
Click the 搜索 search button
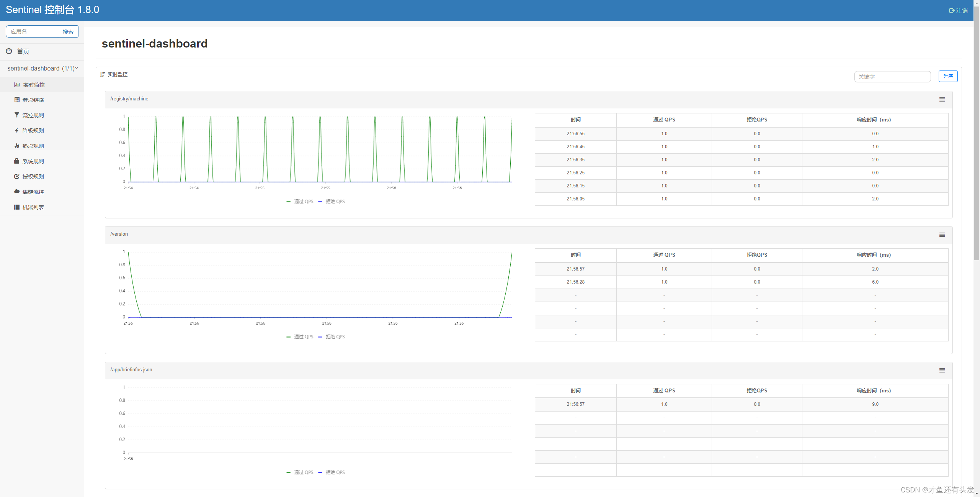click(68, 32)
